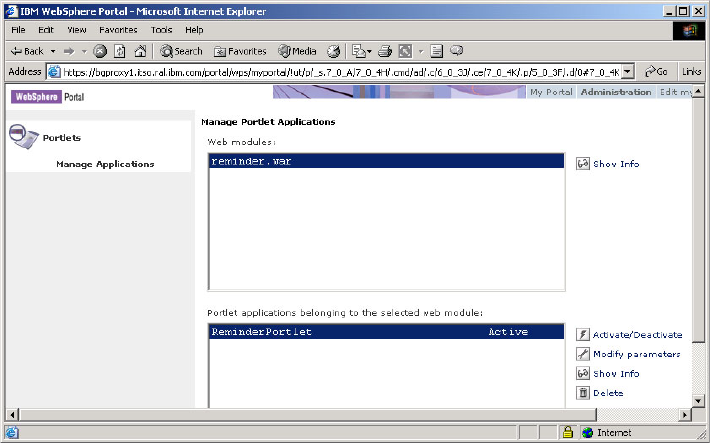Open Modify parameters for ReminderPortlet
The image size is (710, 443).
pyautogui.click(x=636, y=354)
